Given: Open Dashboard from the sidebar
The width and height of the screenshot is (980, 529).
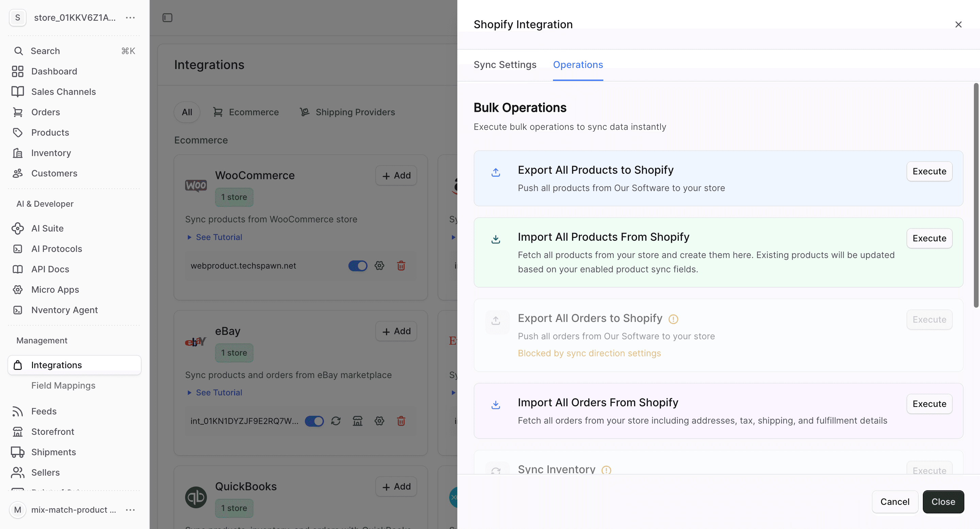Looking at the screenshot, I should 54,71.
